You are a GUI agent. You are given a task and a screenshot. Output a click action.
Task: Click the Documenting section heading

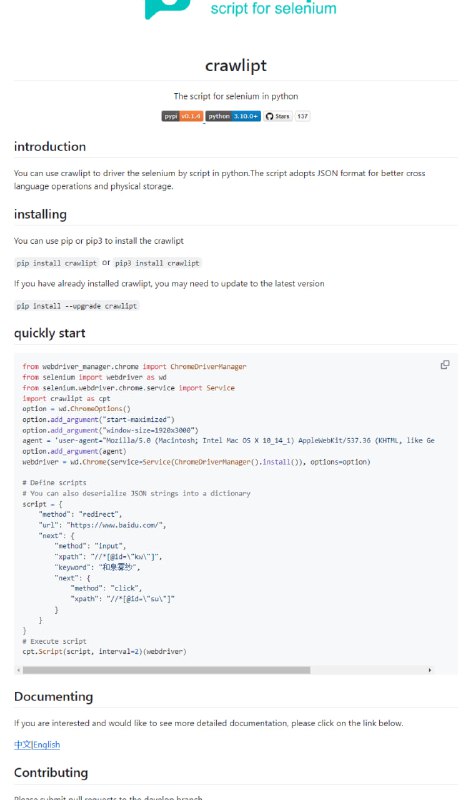coord(54,697)
